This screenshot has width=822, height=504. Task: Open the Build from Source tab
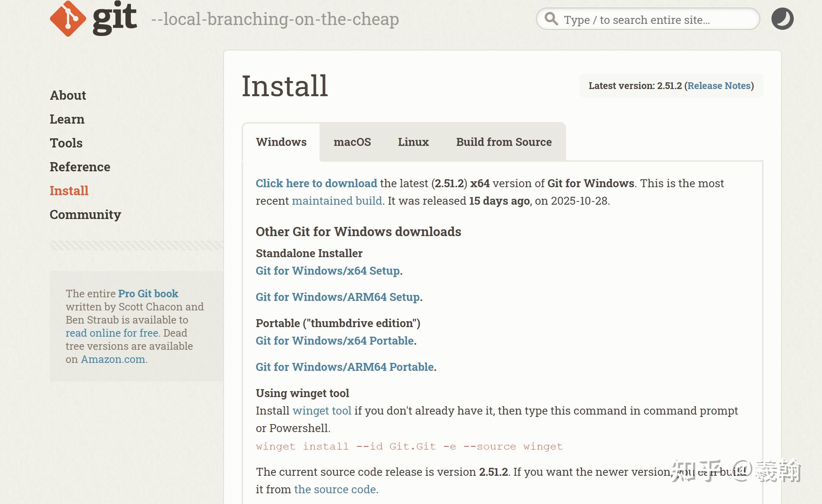point(503,142)
